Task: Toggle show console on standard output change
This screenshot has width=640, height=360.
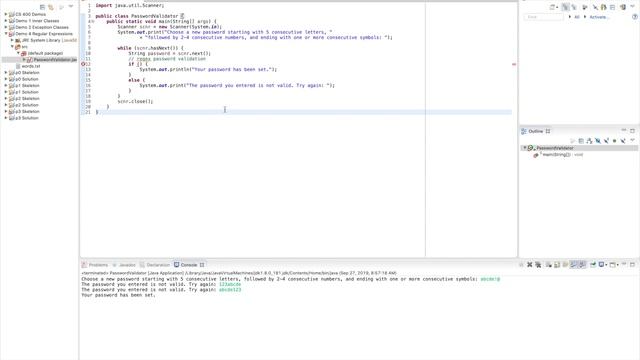Action: pos(573,265)
